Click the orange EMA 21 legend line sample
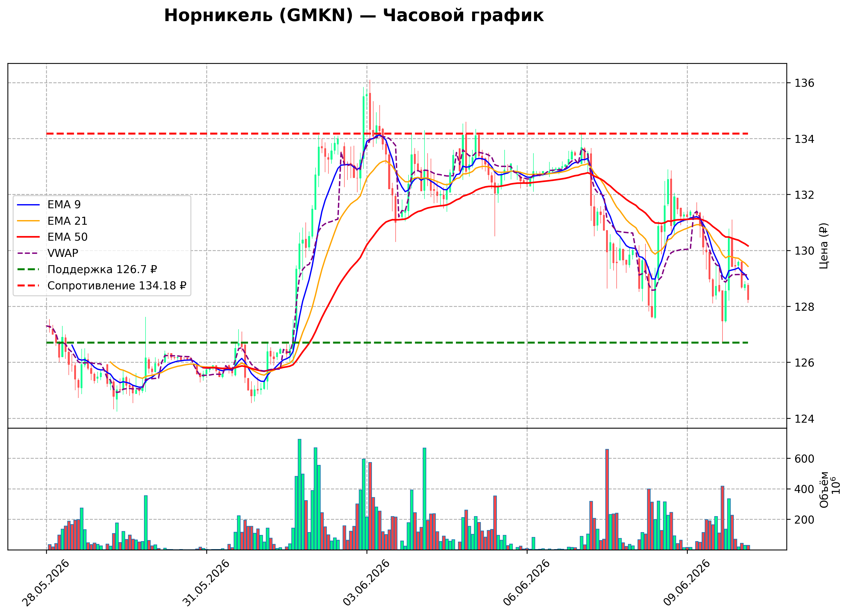The width and height of the screenshot is (850, 616). (x=29, y=221)
